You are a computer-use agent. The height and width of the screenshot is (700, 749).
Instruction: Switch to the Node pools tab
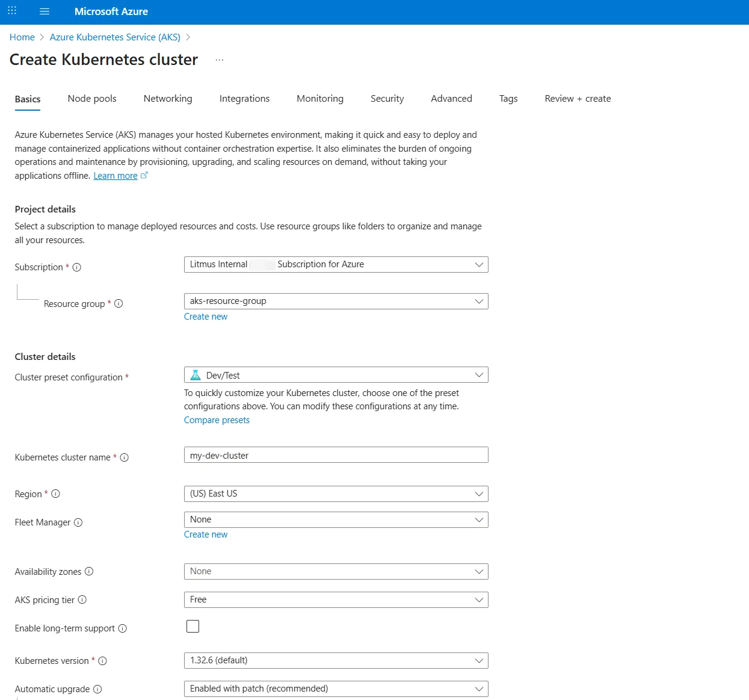92,99
